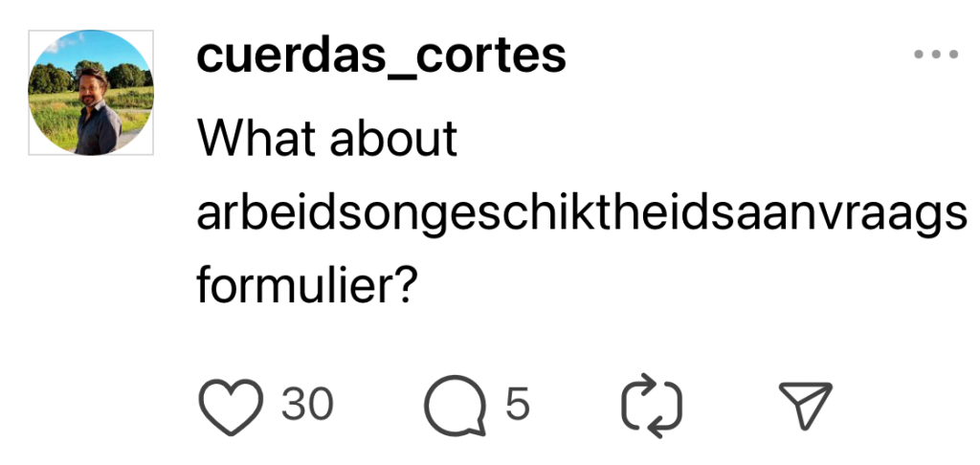Share the post via paper plane icon
Image resolution: width=980 pixels, height=465 pixels.
tap(805, 406)
